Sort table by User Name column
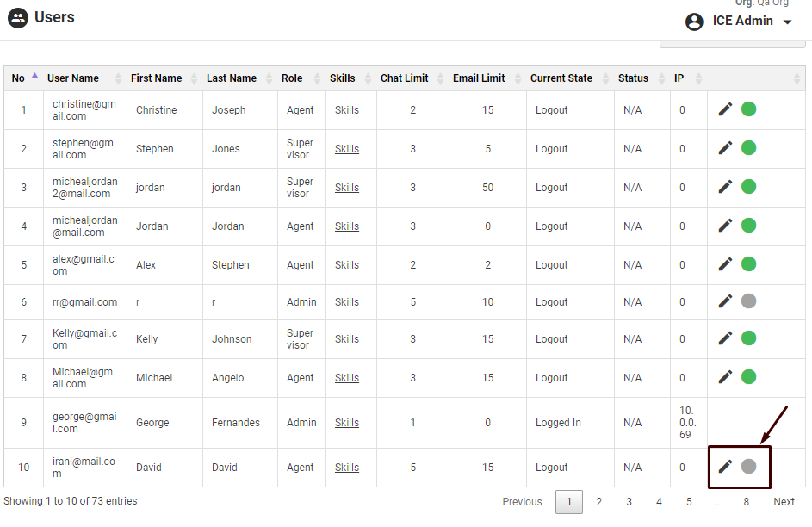812x527 pixels. [73, 78]
